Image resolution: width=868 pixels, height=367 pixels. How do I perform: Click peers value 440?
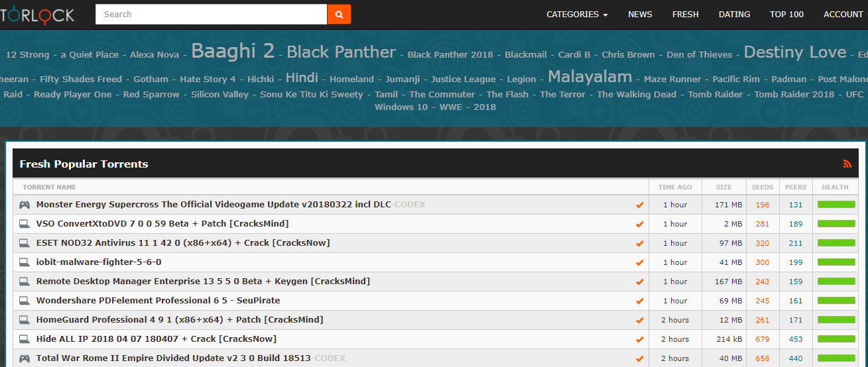796,358
